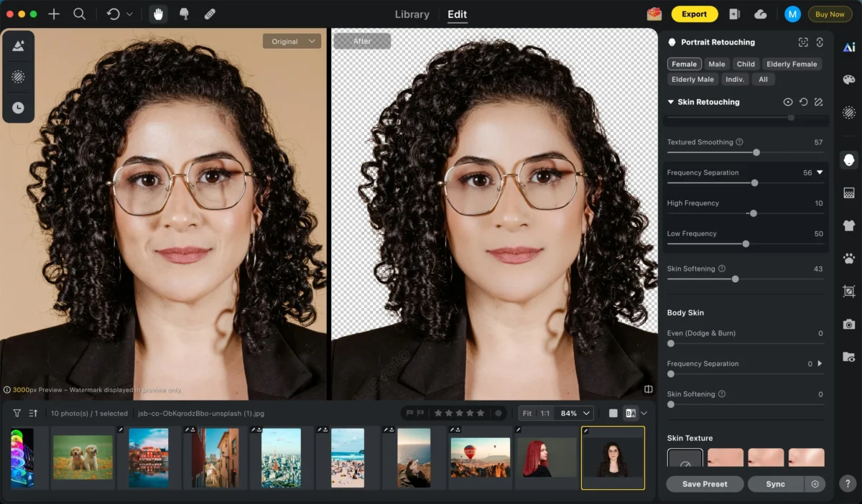Open the Portrait Retouching head icon panel
The height and width of the screenshot is (504, 862).
(849, 159)
